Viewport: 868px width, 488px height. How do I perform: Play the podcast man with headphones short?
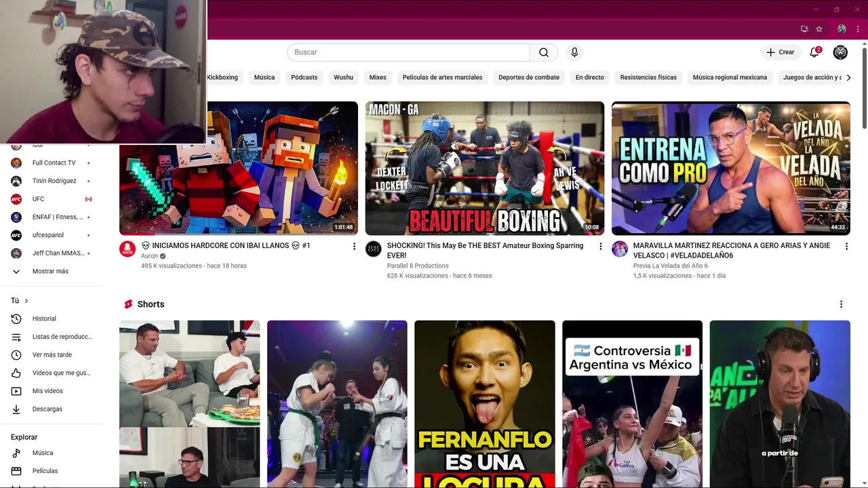coord(780,404)
